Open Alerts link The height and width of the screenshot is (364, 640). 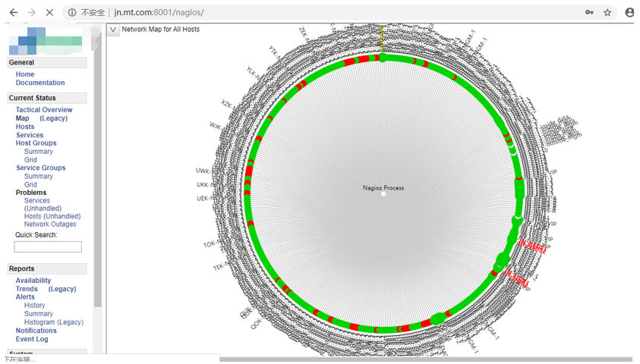[25, 297]
